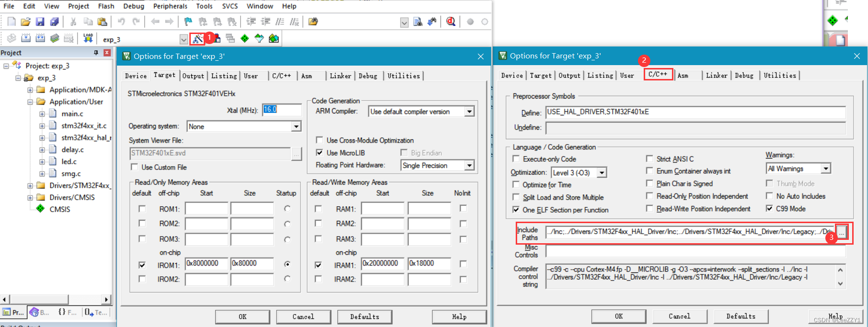Open Options for Target magic wand icon
The height and width of the screenshot is (327, 868).
197,39
